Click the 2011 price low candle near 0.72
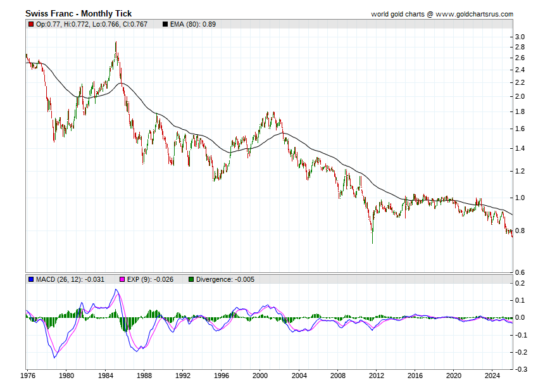 [x=372, y=239]
